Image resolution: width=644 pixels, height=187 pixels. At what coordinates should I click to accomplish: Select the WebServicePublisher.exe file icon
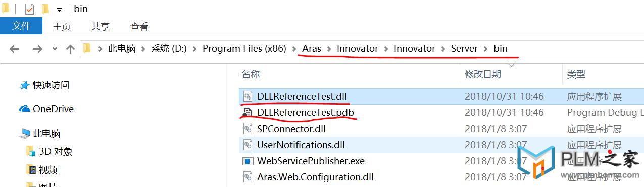247,161
